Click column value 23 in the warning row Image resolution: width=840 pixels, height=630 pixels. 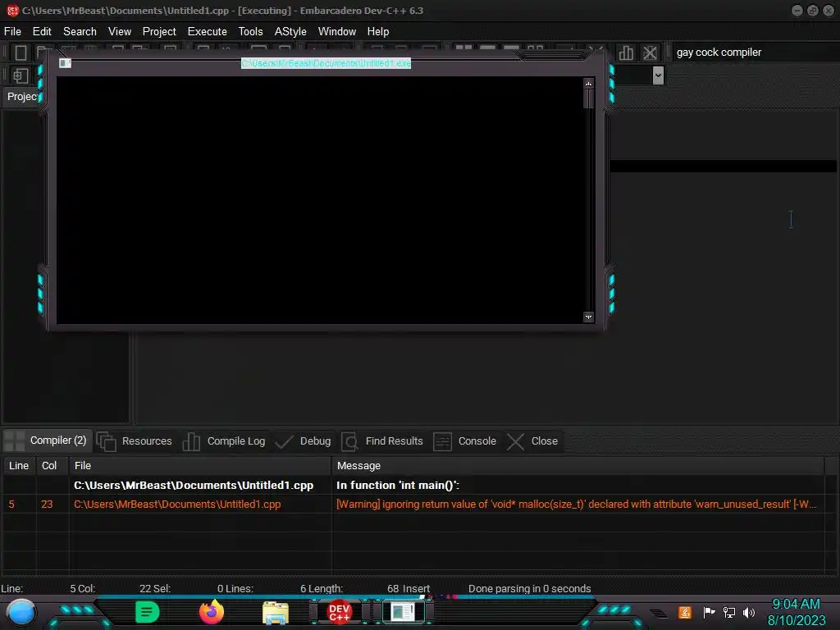tap(47, 504)
